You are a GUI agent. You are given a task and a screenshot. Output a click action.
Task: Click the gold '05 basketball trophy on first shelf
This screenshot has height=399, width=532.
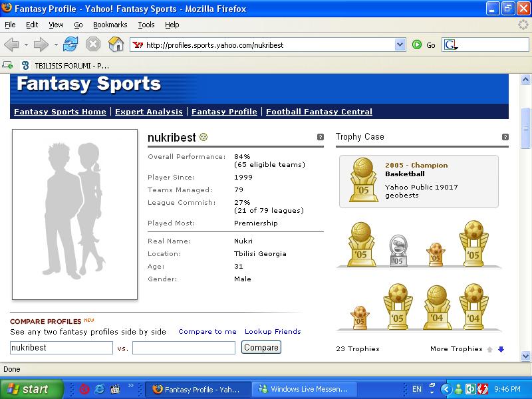(x=361, y=244)
